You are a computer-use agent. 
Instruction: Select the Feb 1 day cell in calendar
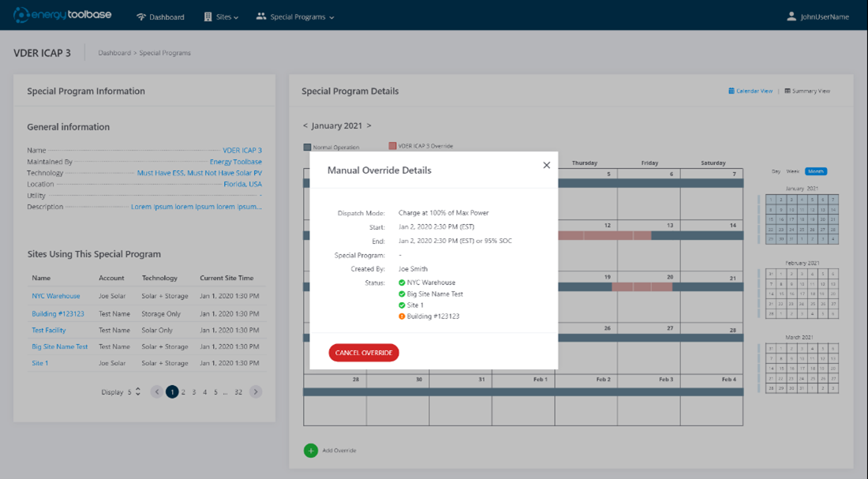click(523, 400)
